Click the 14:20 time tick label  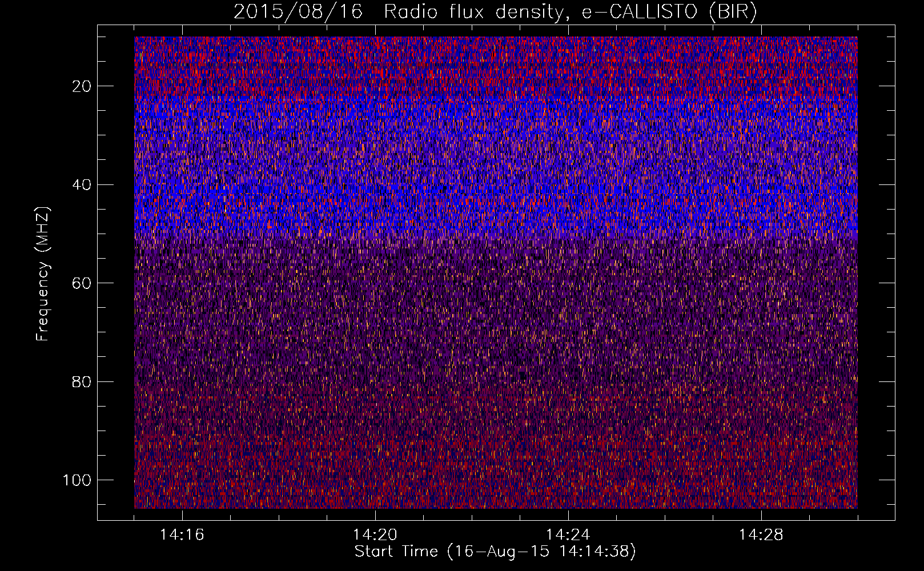pos(375,535)
